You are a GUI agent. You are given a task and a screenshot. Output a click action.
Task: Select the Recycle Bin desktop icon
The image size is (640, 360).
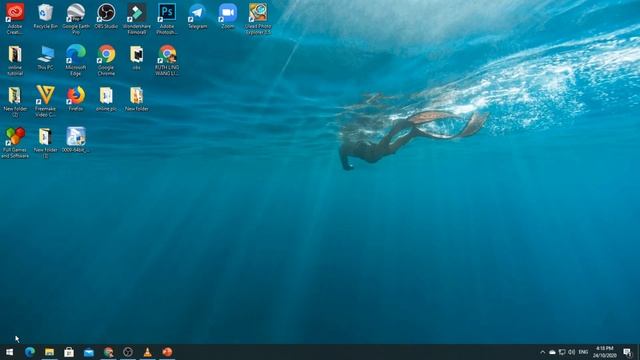tap(45, 16)
